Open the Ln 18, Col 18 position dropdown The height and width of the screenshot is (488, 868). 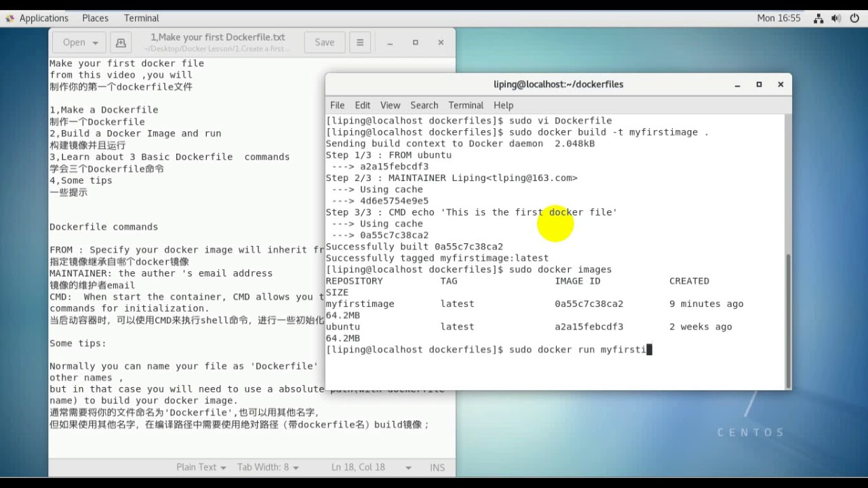(x=371, y=467)
